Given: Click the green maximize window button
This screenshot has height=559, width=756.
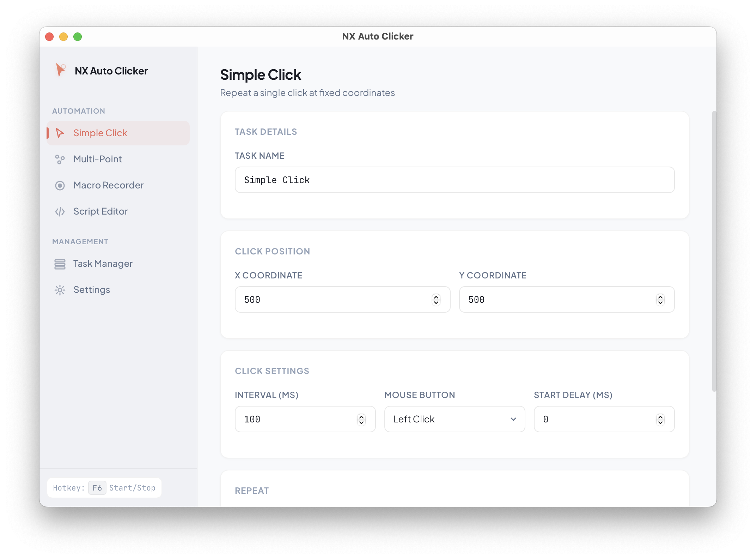Looking at the screenshot, I should (78, 37).
